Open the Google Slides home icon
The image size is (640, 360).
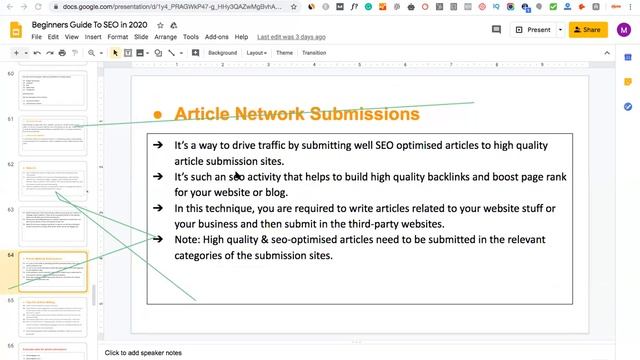pos(16,31)
